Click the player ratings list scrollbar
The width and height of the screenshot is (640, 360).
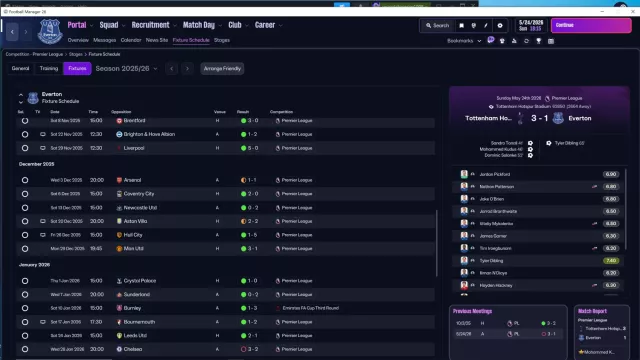[x=625, y=210]
